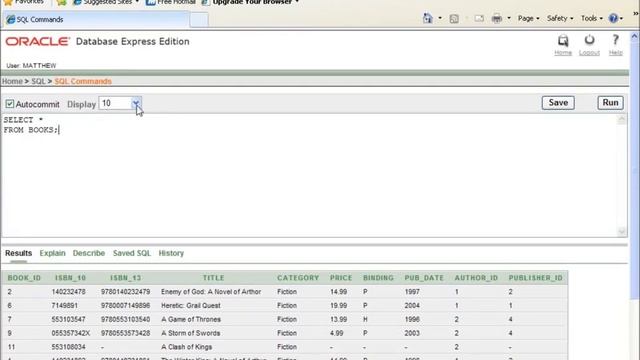
Task: Click the A Storm of Swords cell
Action: (190, 333)
